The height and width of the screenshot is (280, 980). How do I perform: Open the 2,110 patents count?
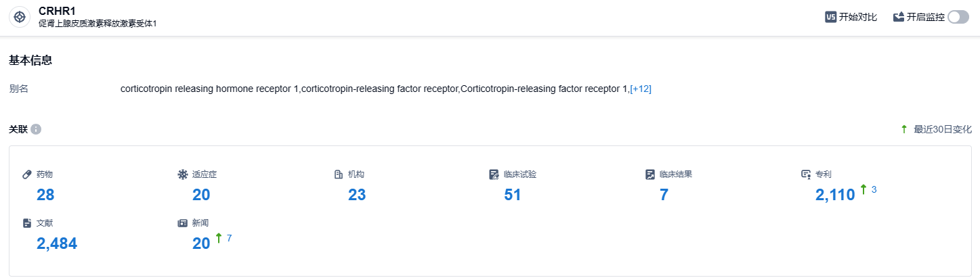(835, 195)
